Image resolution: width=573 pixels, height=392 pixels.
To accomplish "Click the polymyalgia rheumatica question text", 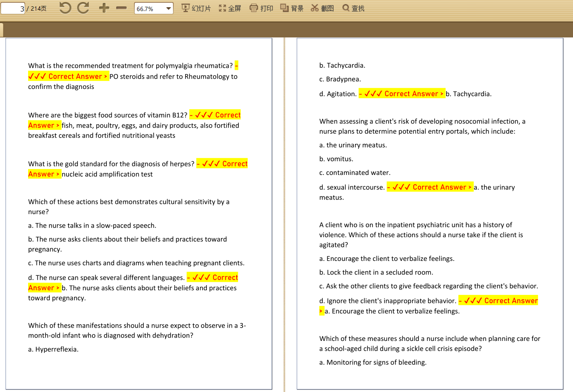I will [130, 66].
